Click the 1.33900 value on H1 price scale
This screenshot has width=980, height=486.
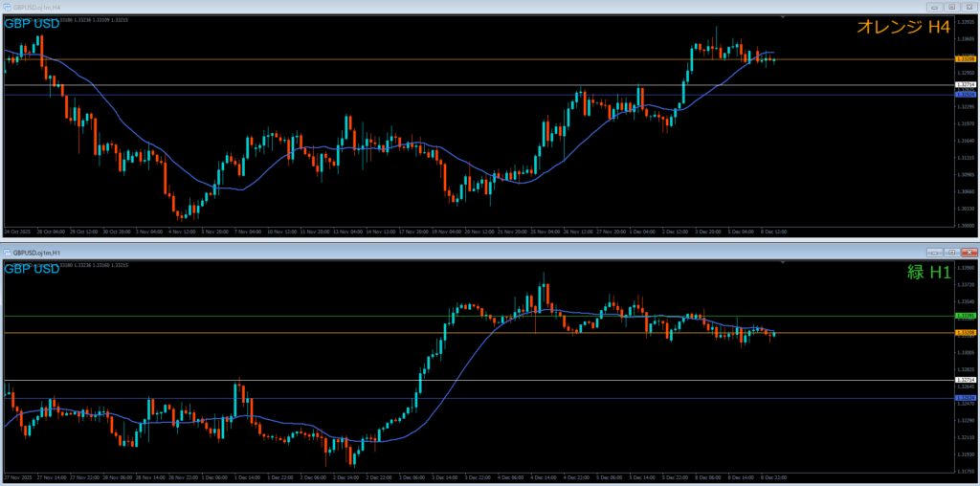pyautogui.click(x=967, y=268)
